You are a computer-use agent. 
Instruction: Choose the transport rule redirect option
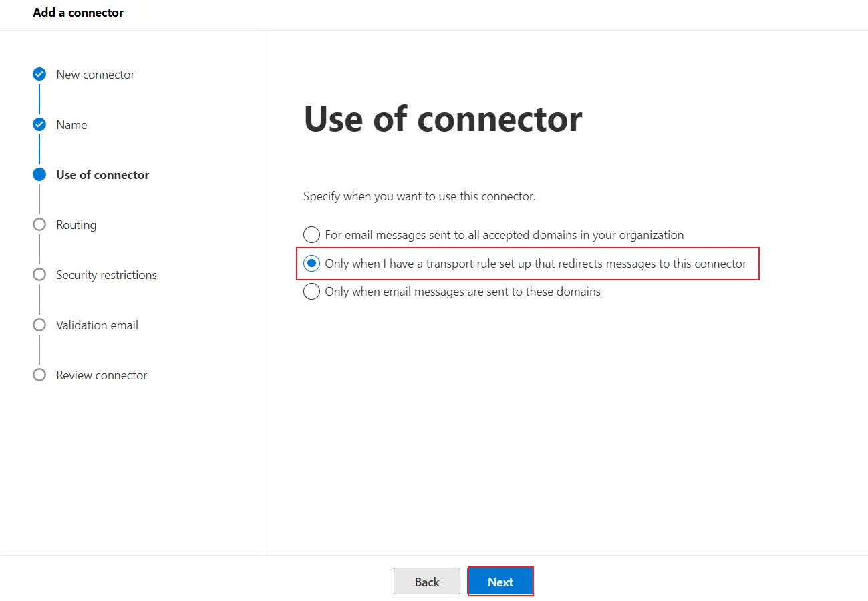pyautogui.click(x=311, y=263)
